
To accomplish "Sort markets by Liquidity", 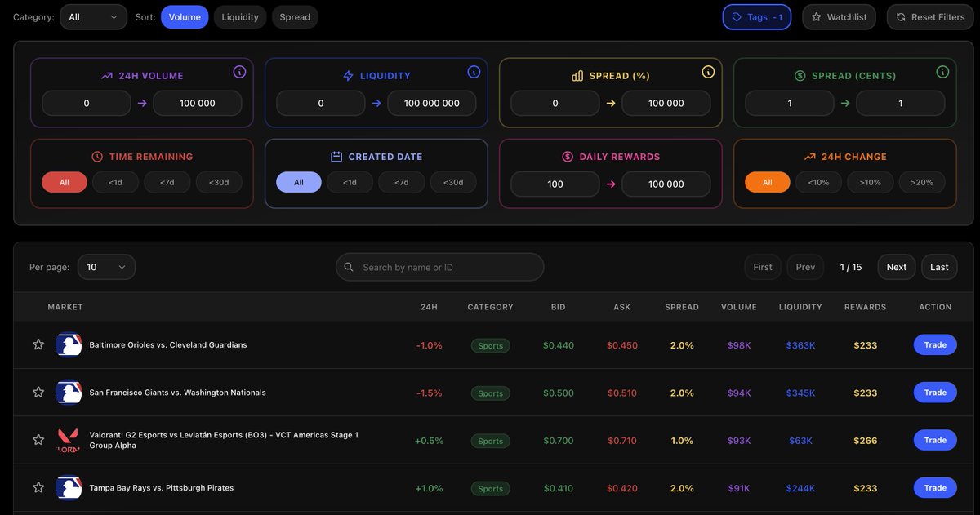I will [x=240, y=17].
